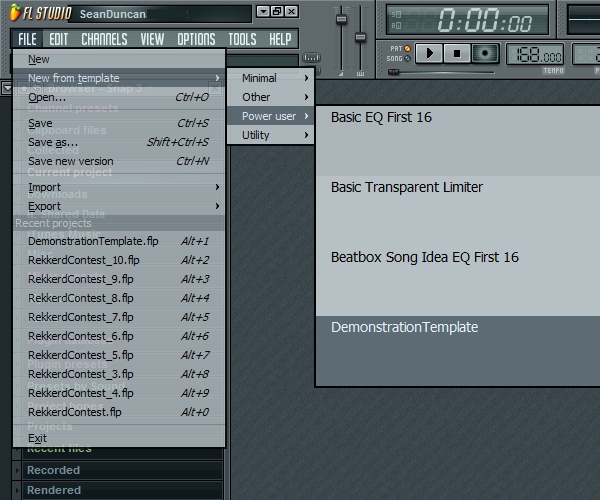Open recent project RekkerdContest_10.flp
The image size is (600, 500).
119,260
